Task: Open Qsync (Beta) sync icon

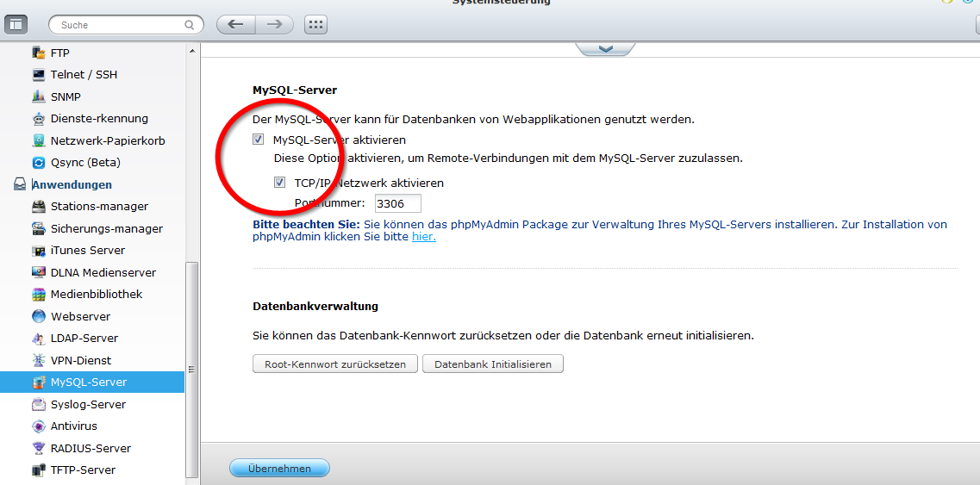Action: click(38, 162)
